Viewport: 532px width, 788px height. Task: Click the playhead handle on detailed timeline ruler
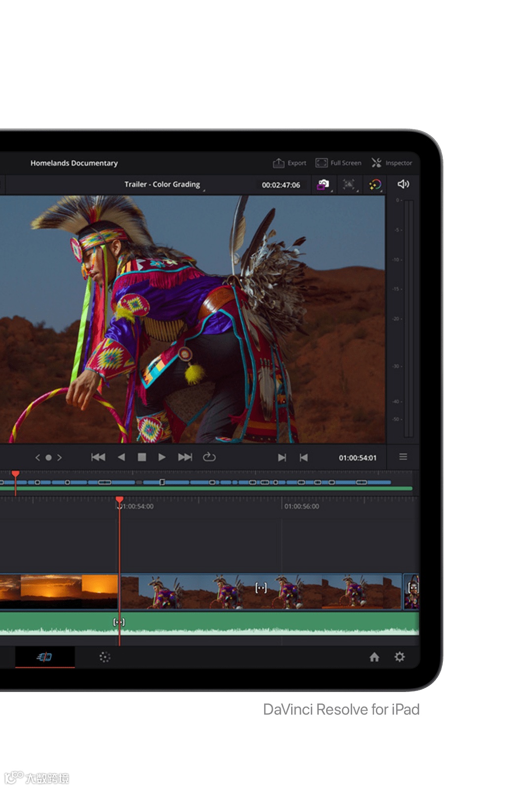[119, 500]
